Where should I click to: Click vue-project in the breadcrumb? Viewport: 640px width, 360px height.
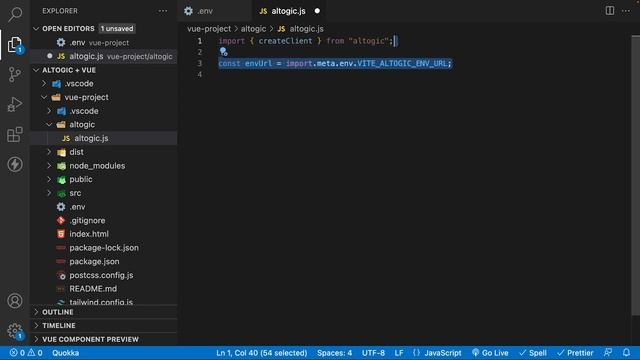click(209, 29)
